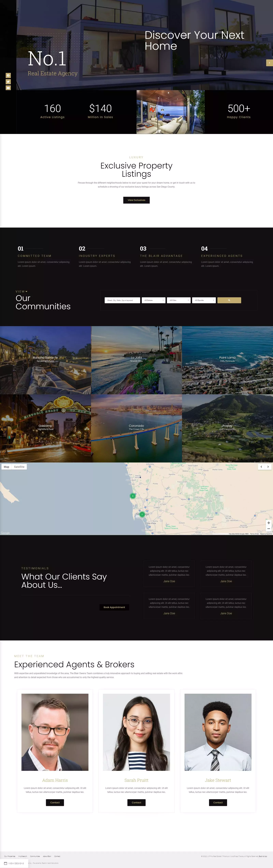Image resolution: width=273 pixels, height=868 pixels.
Task: Go to next map listing arrow
Action: pyautogui.click(x=268, y=467)
